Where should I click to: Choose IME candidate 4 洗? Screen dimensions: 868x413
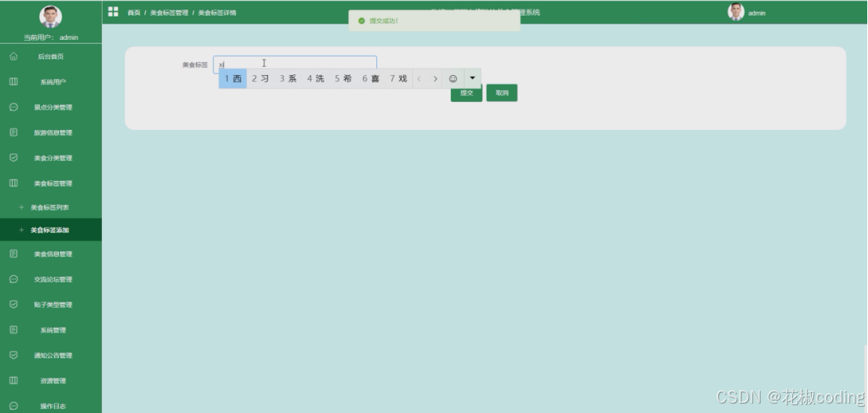point(315,78)
